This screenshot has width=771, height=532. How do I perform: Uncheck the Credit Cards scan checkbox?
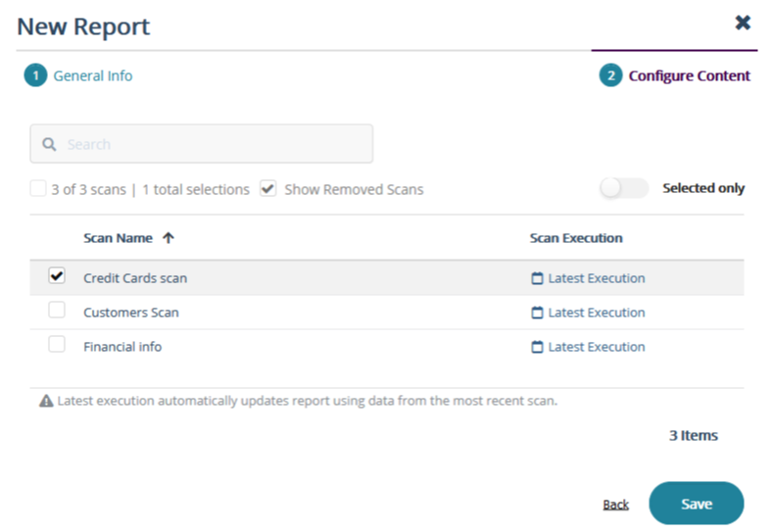click(57, 277)
